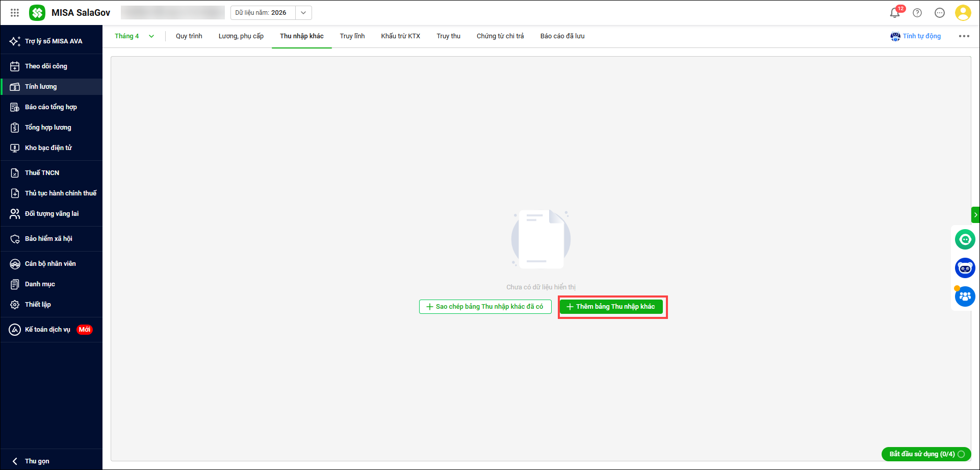Click the Tính tự động link
This screenshot has height=470, width=980.
point(916,36)
